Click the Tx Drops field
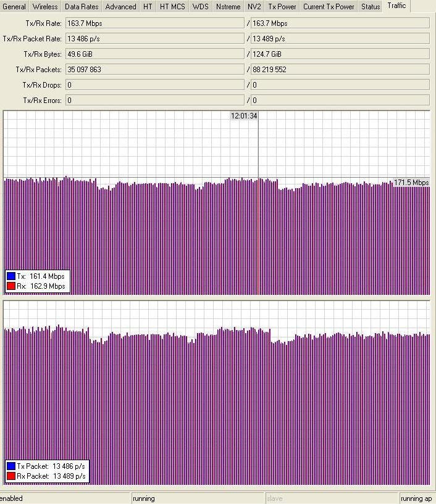The image size is (436, 504). pos(155,85)
